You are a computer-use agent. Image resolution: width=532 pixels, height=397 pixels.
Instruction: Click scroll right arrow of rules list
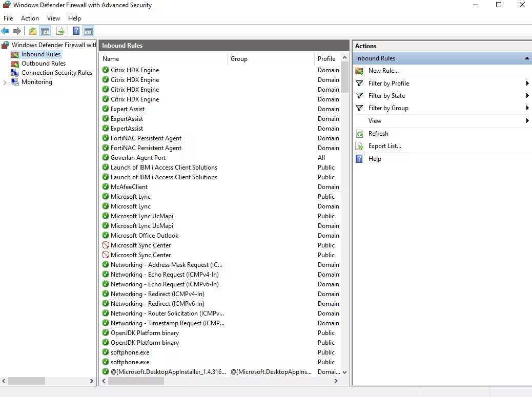click(x=336, y=381)
